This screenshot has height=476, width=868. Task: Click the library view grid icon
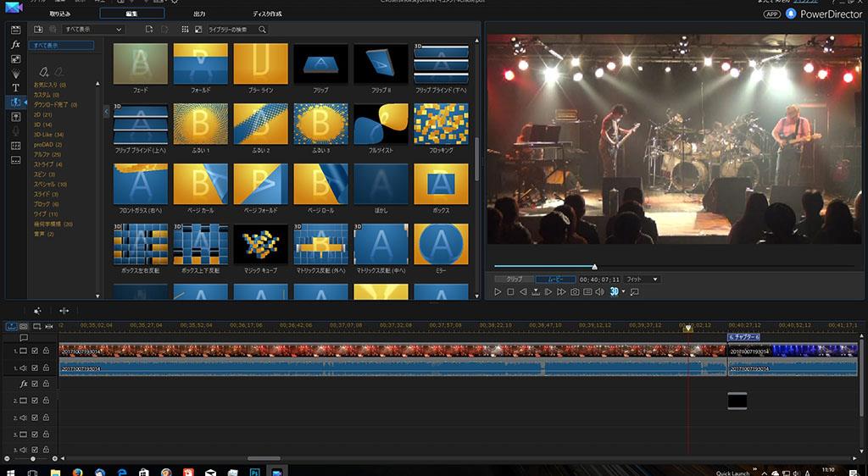tap(185, 30)
